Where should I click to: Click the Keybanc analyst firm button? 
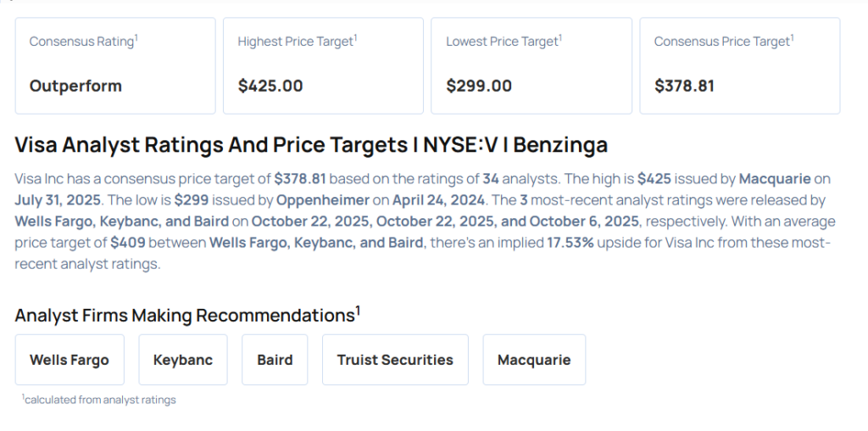coord(183,360)
